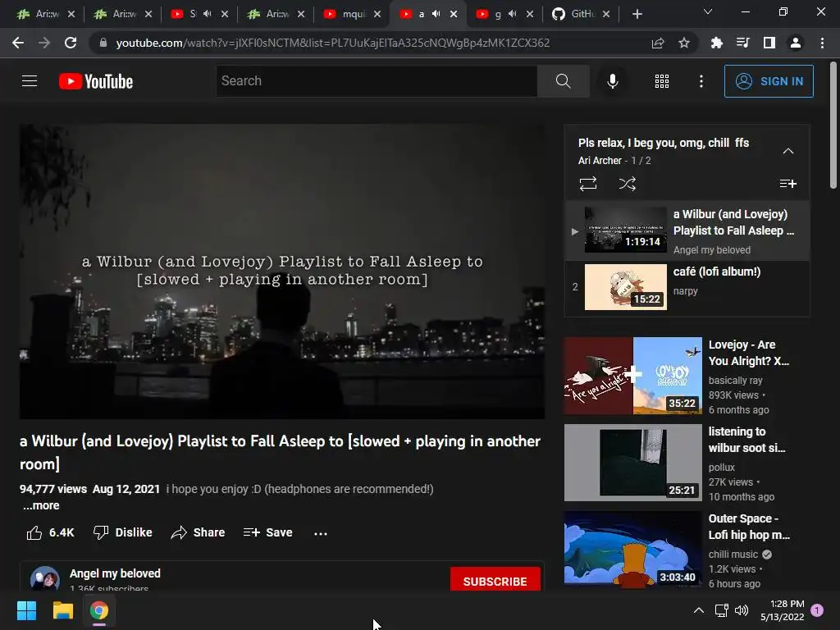Click the video player area
Image resolution: width=840 pixels, height=630 pixels.
(282, 271)
